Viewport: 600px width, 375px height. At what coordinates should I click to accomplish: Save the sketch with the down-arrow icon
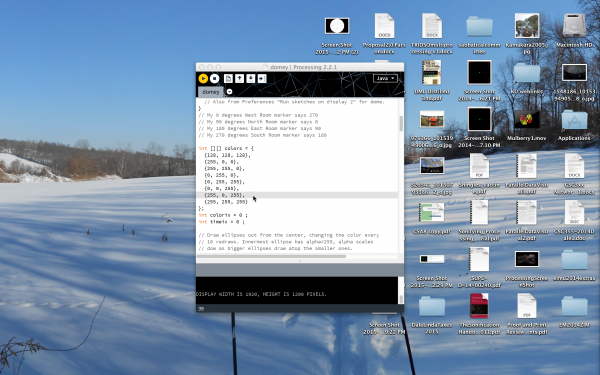pos(250,78)
